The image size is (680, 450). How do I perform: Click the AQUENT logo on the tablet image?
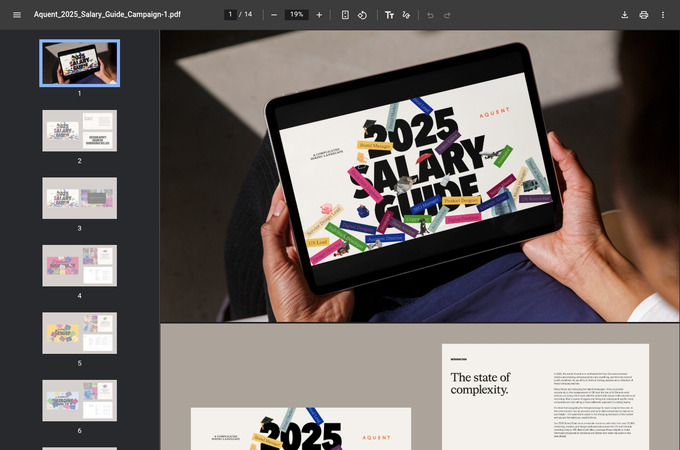[x=494, y=112]
